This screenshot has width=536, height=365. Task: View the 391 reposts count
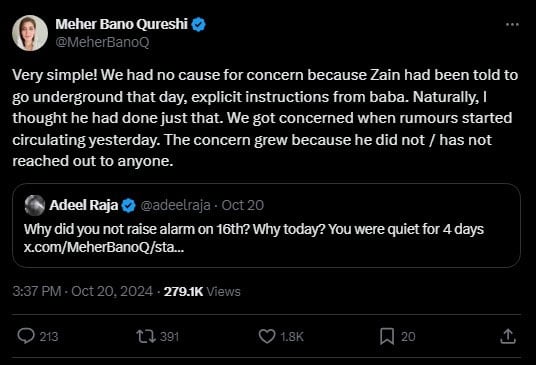[x=170, y=337]
